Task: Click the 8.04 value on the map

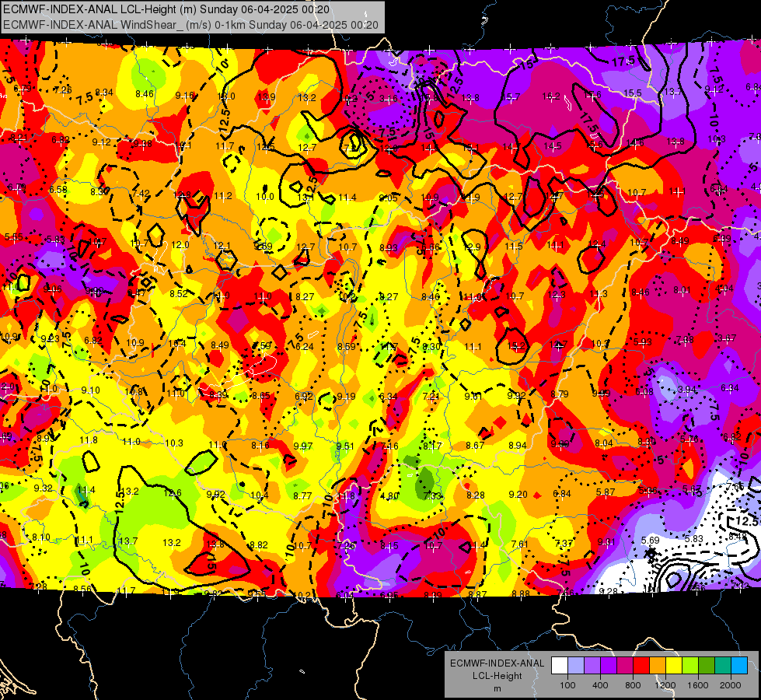Action: [x=604, y=443]
